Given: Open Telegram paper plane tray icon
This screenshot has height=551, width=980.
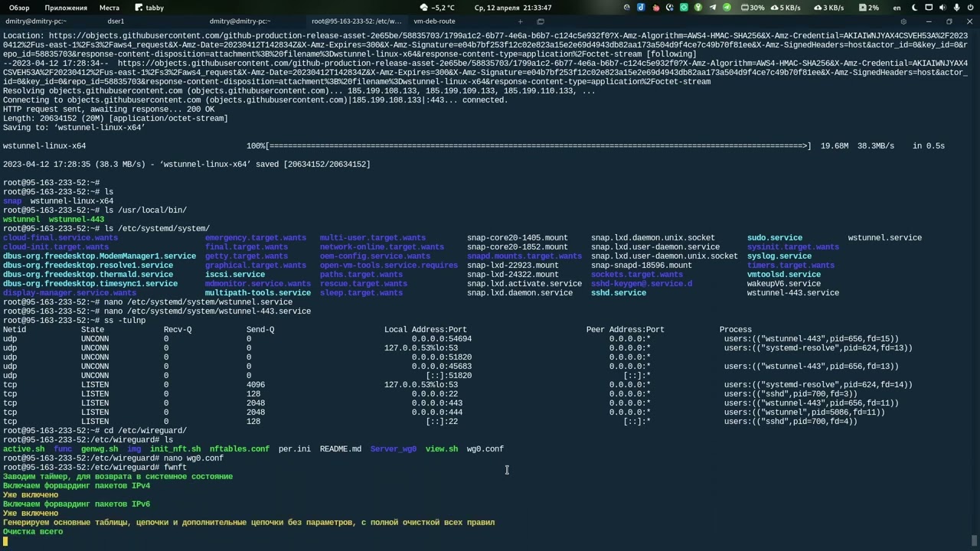Looking at the screenshot, I should [712, 8].
